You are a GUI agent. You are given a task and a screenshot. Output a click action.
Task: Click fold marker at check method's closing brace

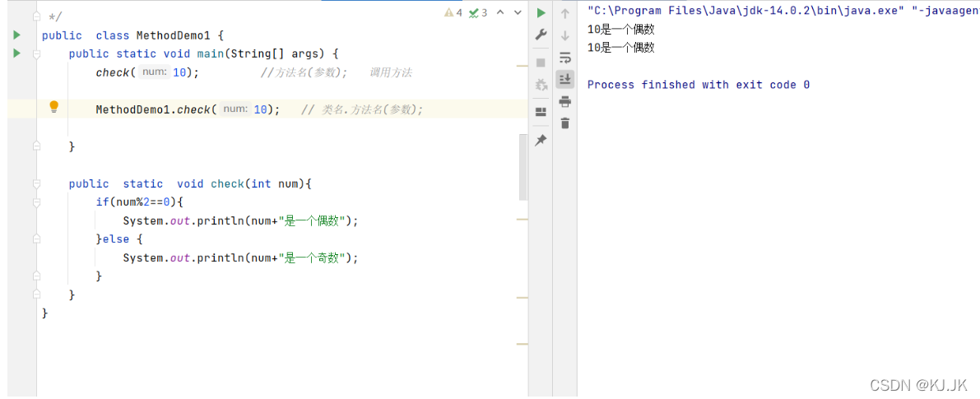pos(37,294)
